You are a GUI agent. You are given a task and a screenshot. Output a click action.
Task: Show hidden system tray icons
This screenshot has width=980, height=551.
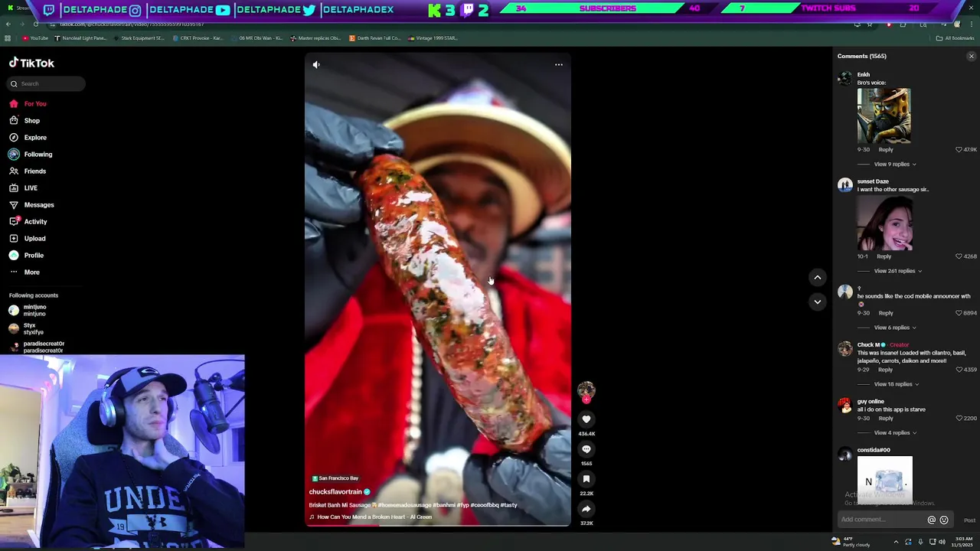click(896, 542)
